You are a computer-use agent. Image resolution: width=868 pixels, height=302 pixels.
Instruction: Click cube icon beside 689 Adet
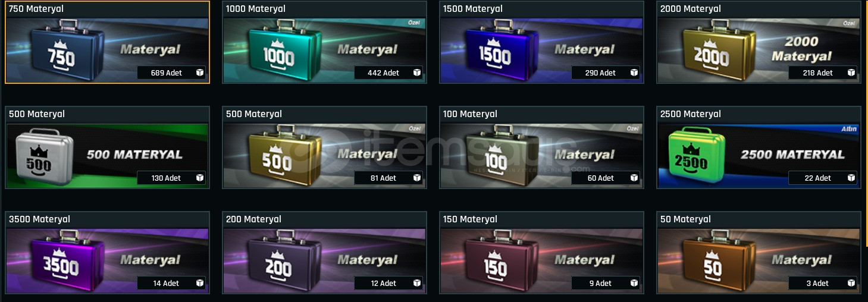199,73
